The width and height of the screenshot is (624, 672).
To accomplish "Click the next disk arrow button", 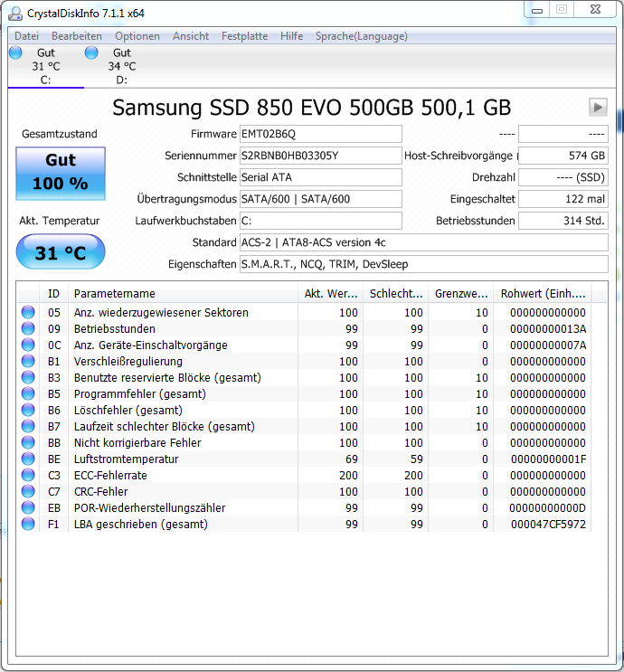I will pos(598,107).
